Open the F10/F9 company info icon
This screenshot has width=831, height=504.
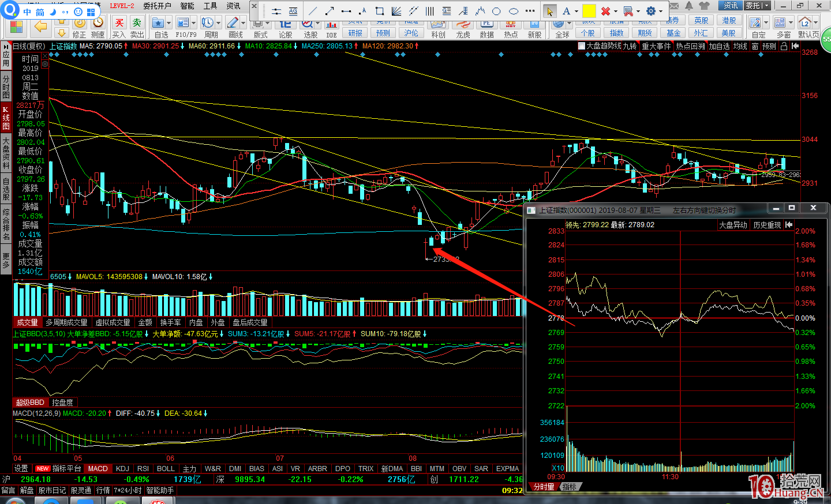pos(183,23)
